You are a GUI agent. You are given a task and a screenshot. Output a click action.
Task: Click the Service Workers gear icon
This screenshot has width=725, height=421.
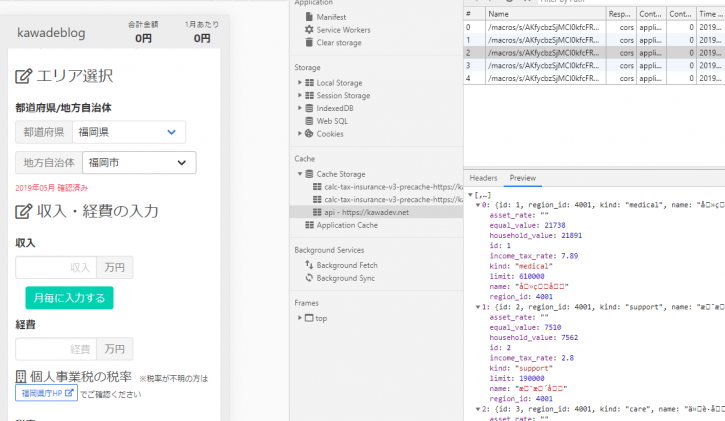pyautogui.click(x=309, y=30)
